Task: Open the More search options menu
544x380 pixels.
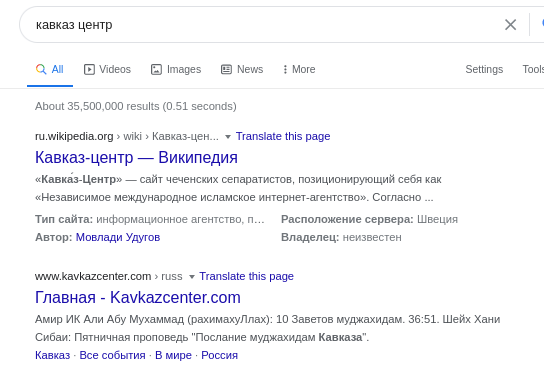Action: click(299, 69)
